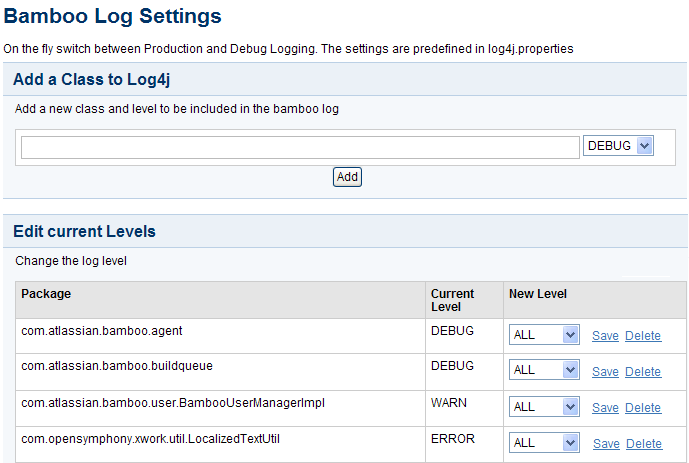
Task: Delete the LocalizedTextUtil entry
Action: click(x=644, y=444)
